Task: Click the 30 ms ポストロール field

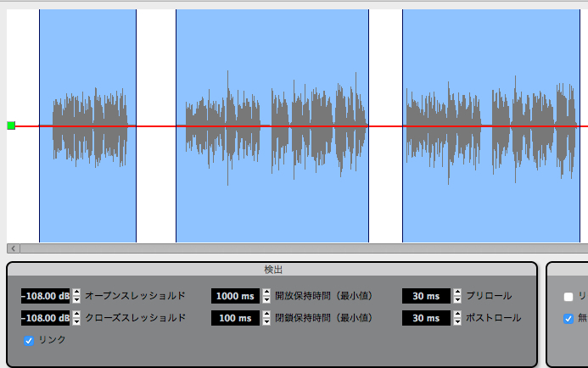Action: [x=426, y=318]
